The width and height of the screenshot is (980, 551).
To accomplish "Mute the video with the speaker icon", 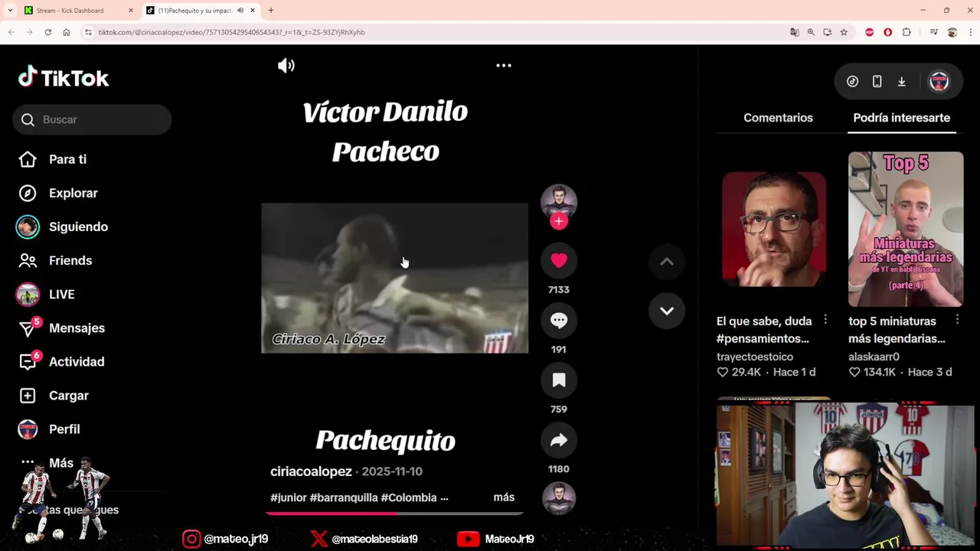I will (x=286, y=66).
